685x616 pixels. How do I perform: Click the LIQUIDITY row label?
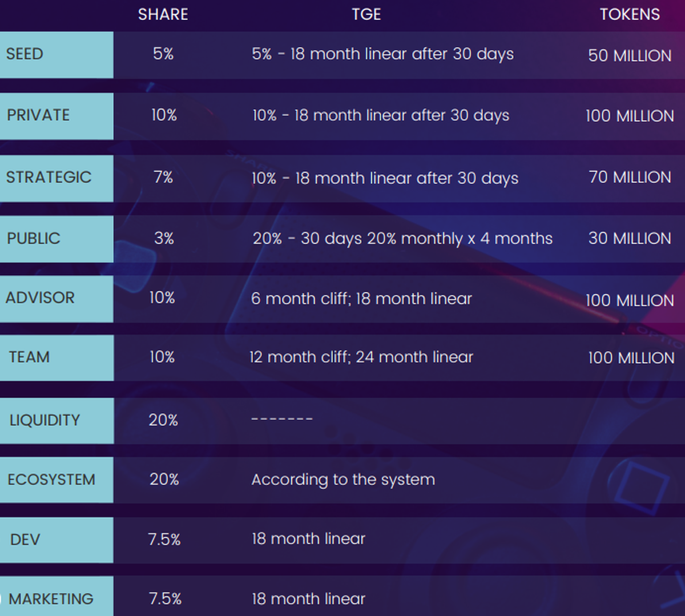pos(45,421)
